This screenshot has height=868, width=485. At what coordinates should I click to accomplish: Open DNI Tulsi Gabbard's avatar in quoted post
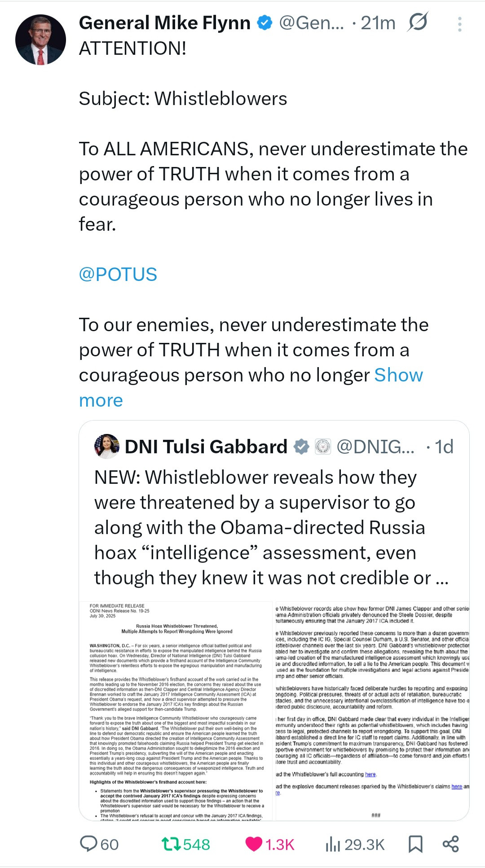coord(107,446)
